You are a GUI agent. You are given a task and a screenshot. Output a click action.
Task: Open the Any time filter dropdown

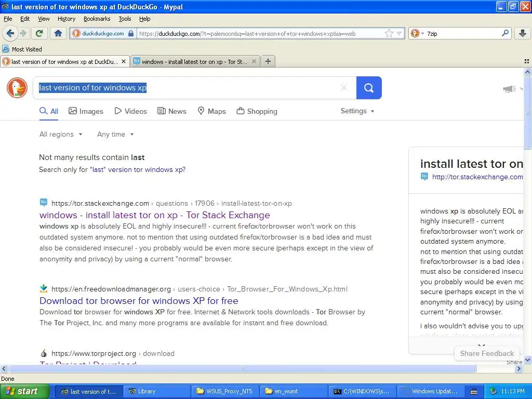pyautogui.click(x=115, y=135)
